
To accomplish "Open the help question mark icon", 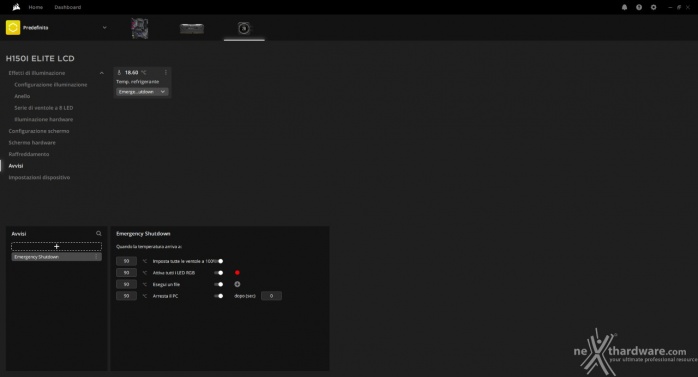I will tap(639, 7).
